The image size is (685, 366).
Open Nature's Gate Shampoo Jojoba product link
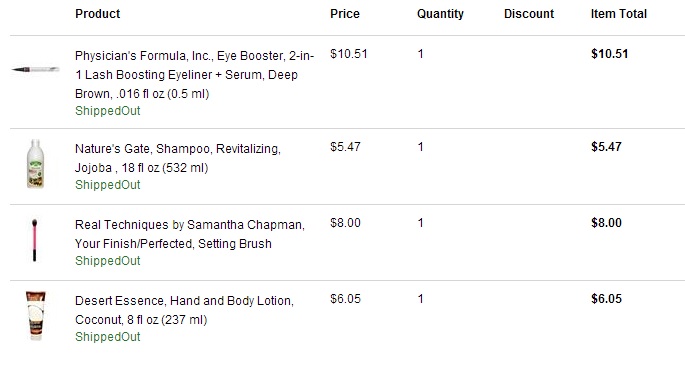click(x=178, y=158)
